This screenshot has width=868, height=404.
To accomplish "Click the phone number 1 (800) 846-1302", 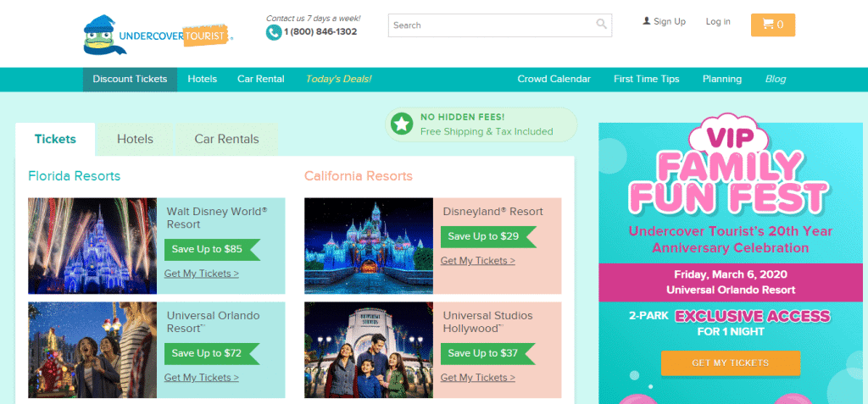I will click(x=320, y=32).
